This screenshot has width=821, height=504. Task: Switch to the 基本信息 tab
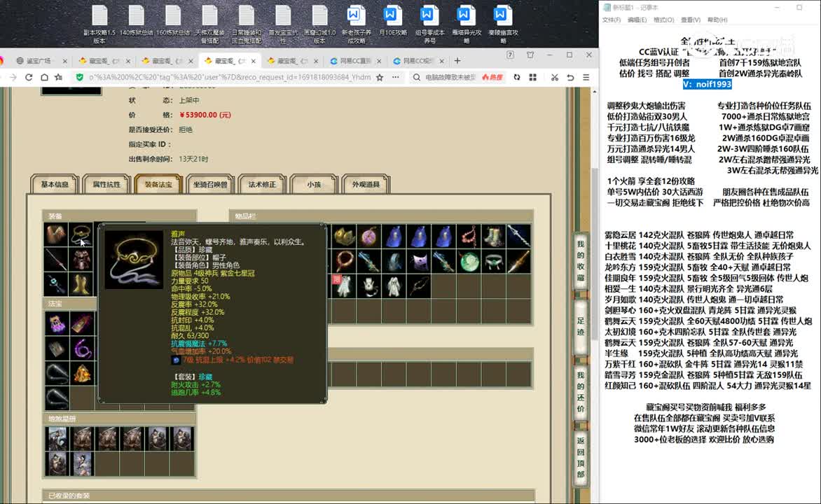pyautogui.click(x=55, y=184)
